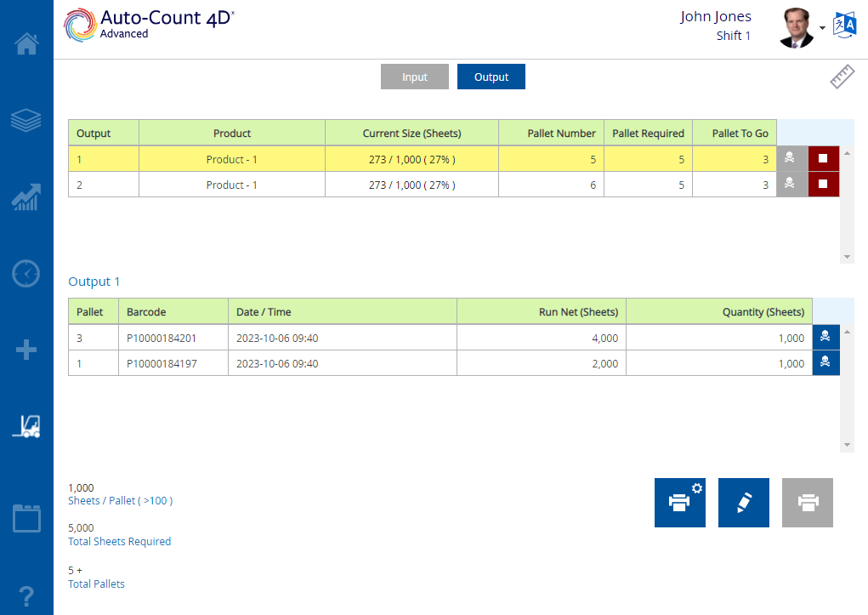Stop Output 1 using the red square
Image resolution: width=868 pixels, height=615 pixels.
click(x=823, y=159)
